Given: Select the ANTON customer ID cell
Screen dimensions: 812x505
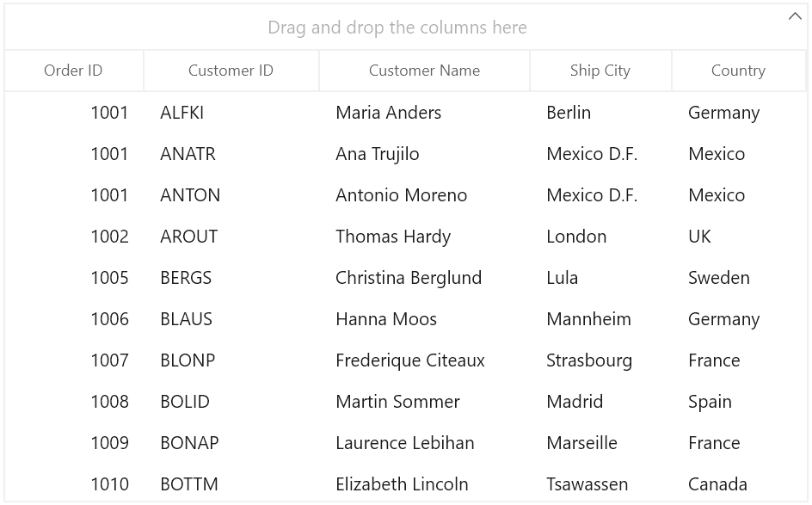Looking at the screenshot, I should coord(231,195).
